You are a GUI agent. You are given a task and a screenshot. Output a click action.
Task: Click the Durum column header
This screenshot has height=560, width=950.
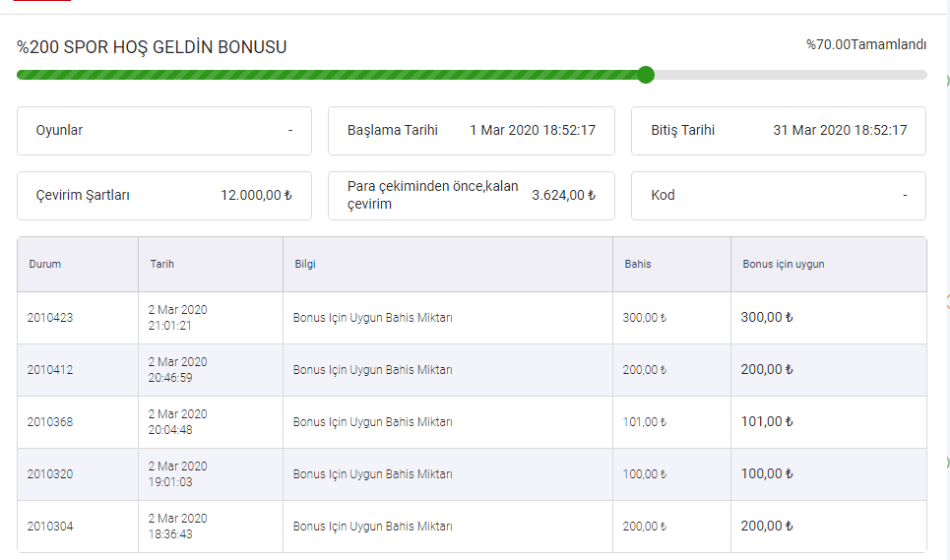point(45,265)
